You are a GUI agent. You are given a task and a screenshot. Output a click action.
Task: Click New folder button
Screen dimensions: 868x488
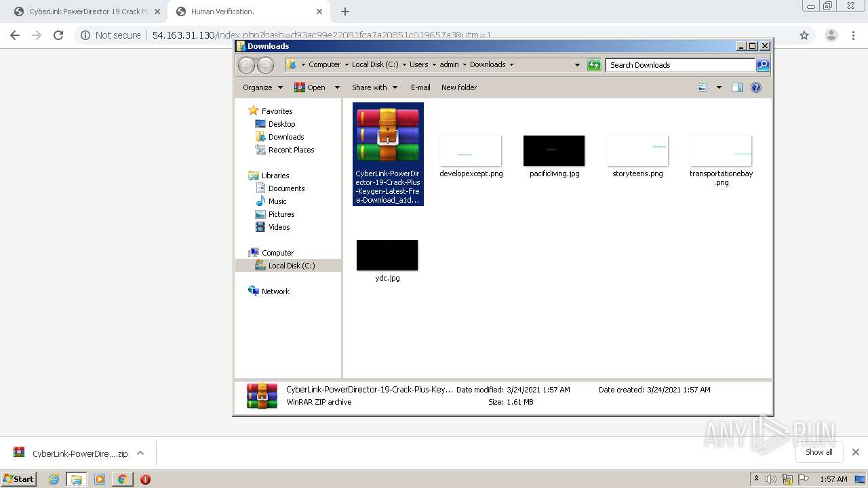coord(459,87)
